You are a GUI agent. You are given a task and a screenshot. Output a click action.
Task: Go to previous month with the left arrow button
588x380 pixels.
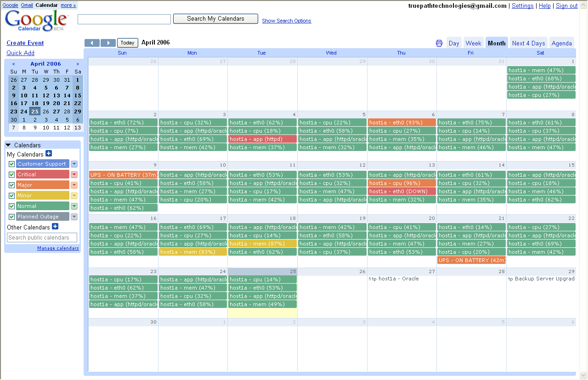(x=92, y=43)
